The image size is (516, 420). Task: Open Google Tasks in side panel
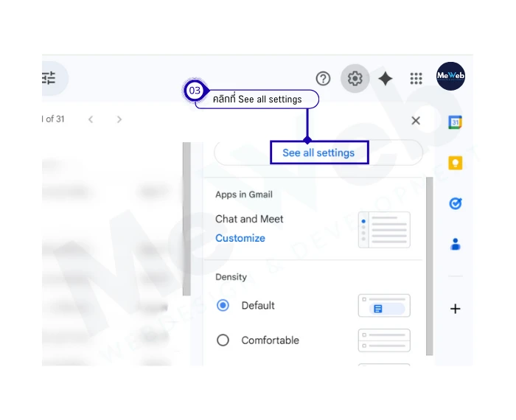point(456,203)
